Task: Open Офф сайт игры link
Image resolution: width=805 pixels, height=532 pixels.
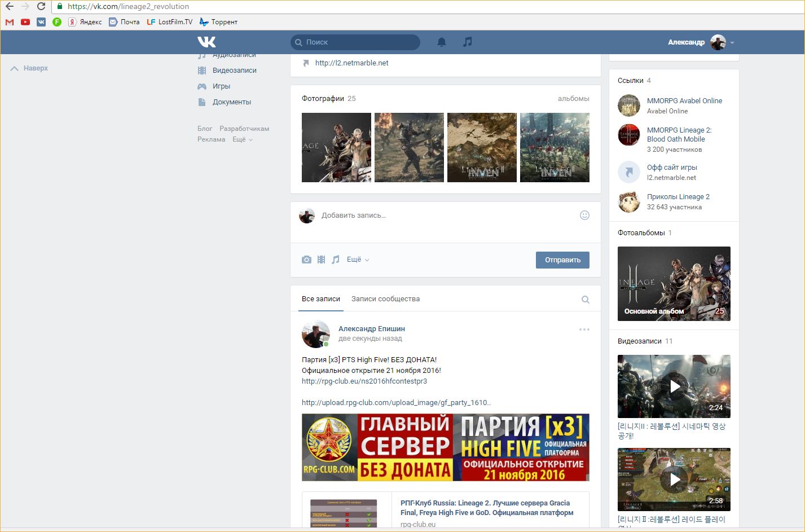Action: tap(672, 168)
